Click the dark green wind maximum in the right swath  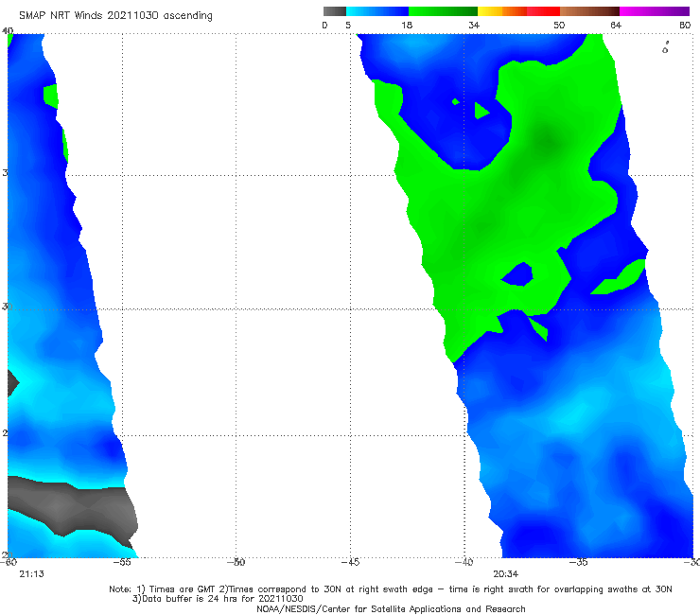point(546,141)
